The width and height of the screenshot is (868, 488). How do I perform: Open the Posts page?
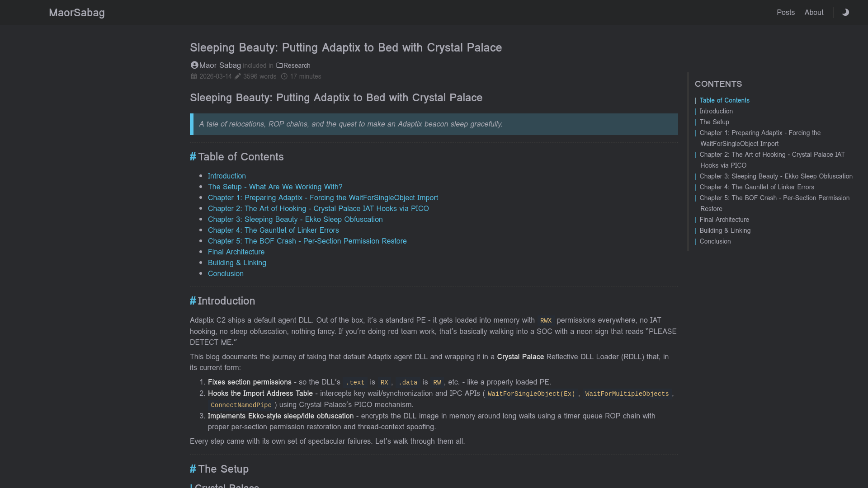(x=785, y=12)
